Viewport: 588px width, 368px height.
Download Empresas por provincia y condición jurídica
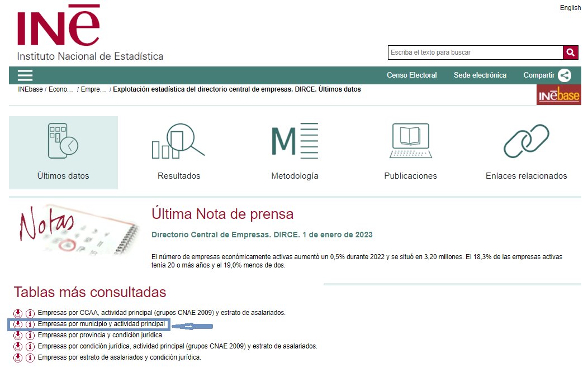click(x=18, y=336)
